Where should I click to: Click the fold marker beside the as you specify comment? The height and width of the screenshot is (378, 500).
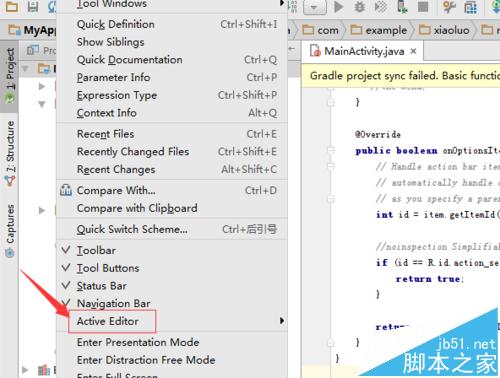pyautogui.click(x=331, y=199)
